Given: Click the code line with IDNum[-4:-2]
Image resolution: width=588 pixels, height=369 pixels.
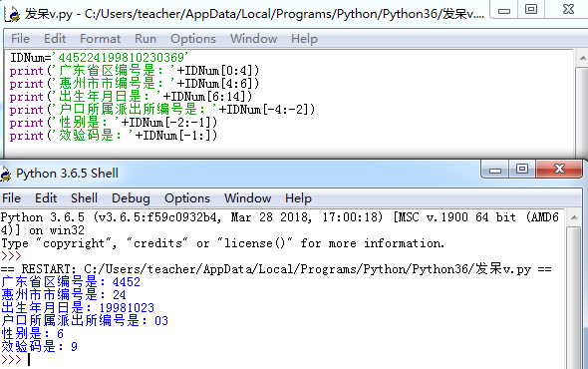Looking at the screenshot, I should point(162,110).
